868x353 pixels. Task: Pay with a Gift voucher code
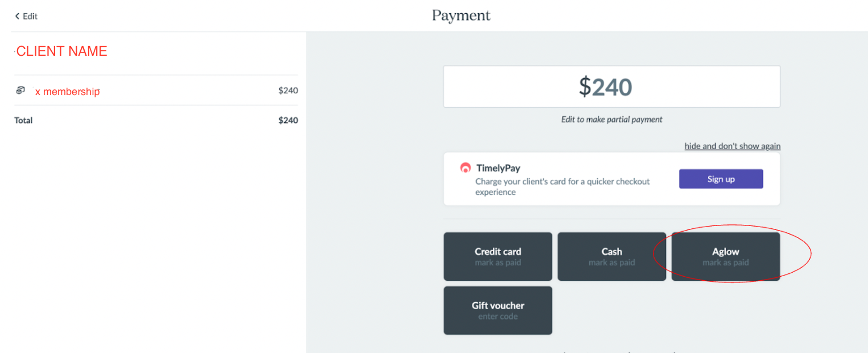[x=498, y=310]
